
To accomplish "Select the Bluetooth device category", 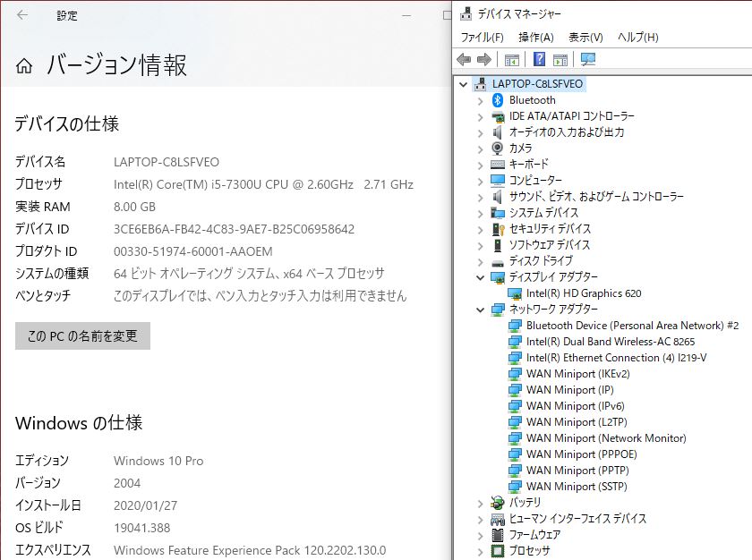I will [532, 100].
